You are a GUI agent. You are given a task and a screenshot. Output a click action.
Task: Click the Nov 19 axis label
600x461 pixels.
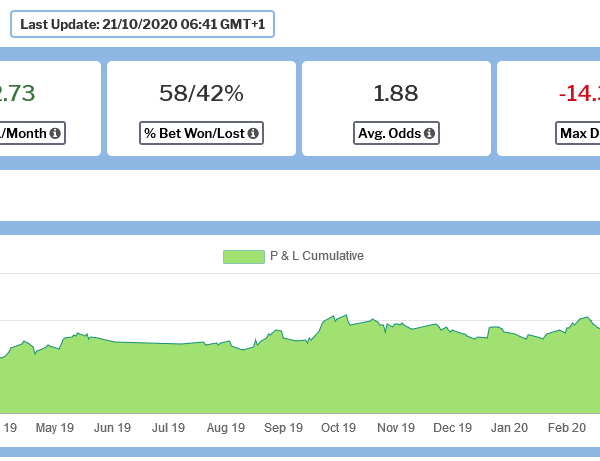click(x=396, y=427)
